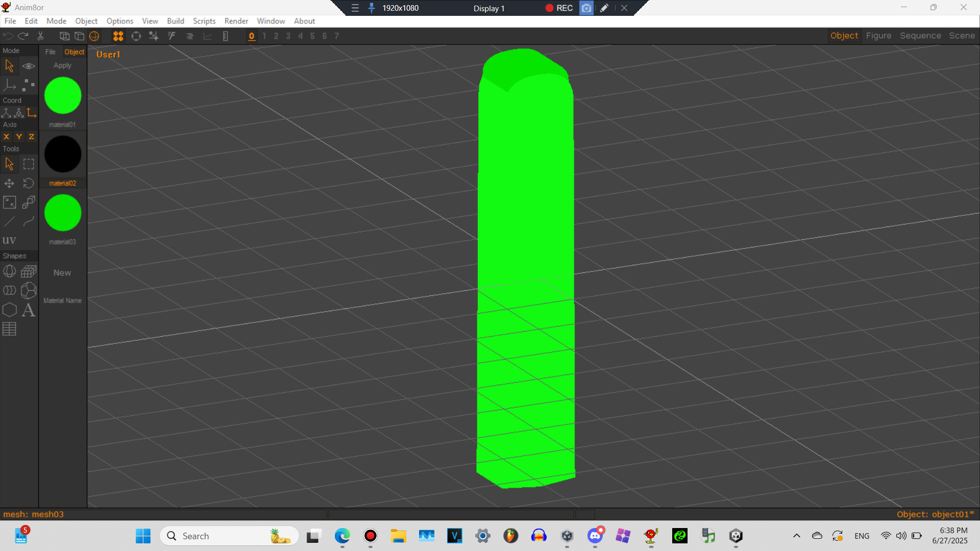The height and width of the screenshot is (551, 980).
Task: Click New to create a material
Action: [x=62, y=272]
